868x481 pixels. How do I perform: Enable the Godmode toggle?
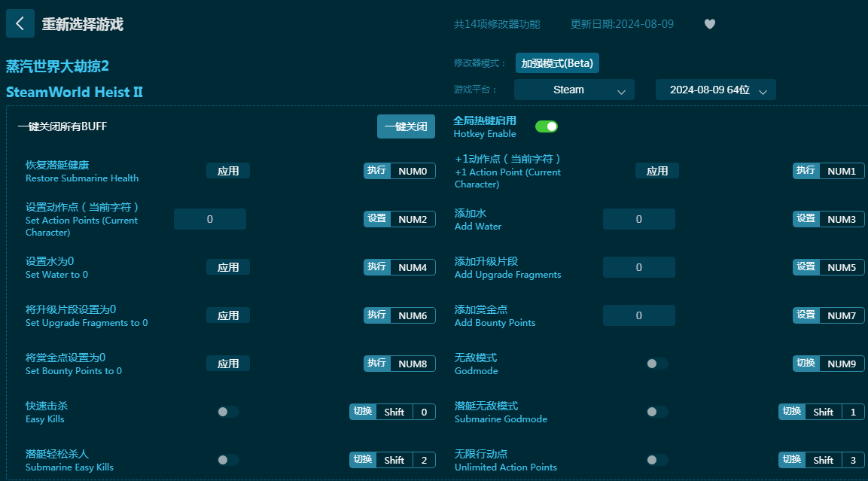(x=656, y=364)
